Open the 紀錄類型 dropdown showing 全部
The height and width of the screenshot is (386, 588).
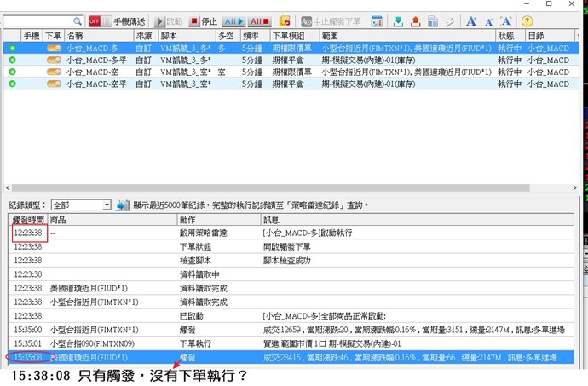(81, 205)
